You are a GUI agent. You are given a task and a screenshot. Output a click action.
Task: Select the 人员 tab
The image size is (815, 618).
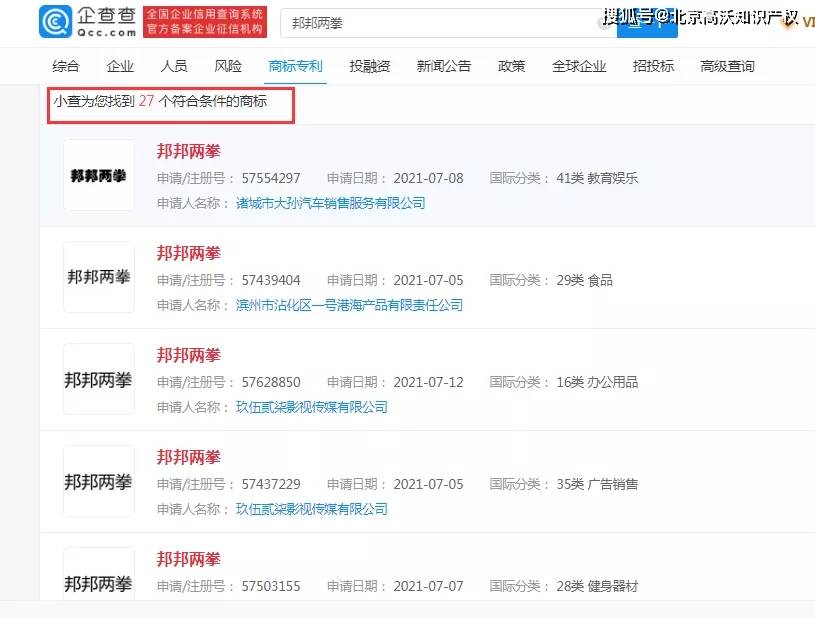point(175,66)
